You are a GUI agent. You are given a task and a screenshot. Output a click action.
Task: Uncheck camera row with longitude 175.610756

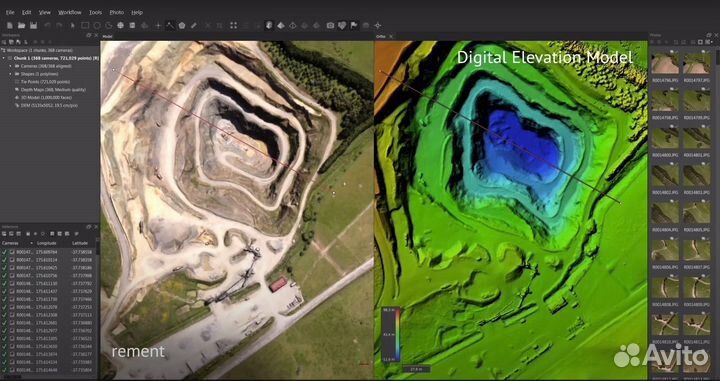click(5, 275)
